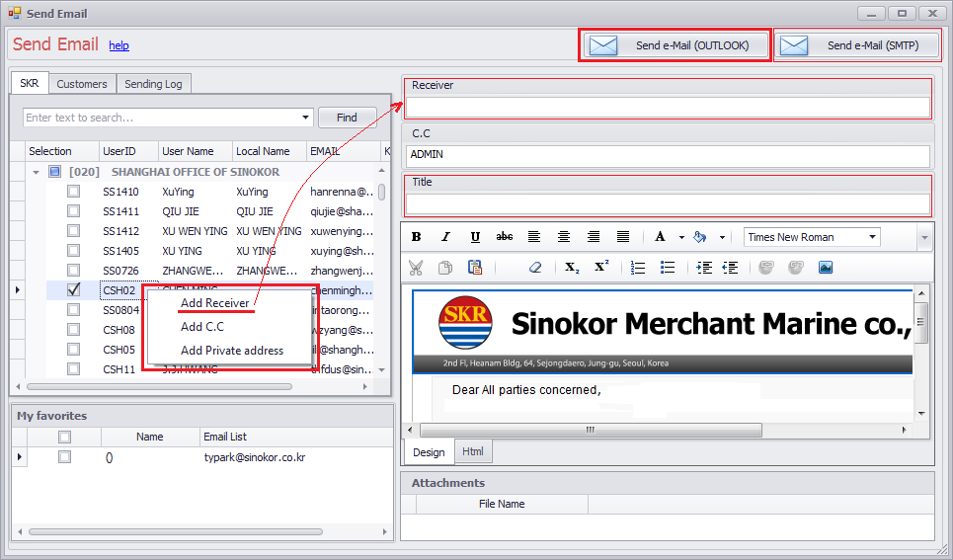The image size is (953, 560).
Task: Apply strikethrough to text
Action: pos(505,237)
